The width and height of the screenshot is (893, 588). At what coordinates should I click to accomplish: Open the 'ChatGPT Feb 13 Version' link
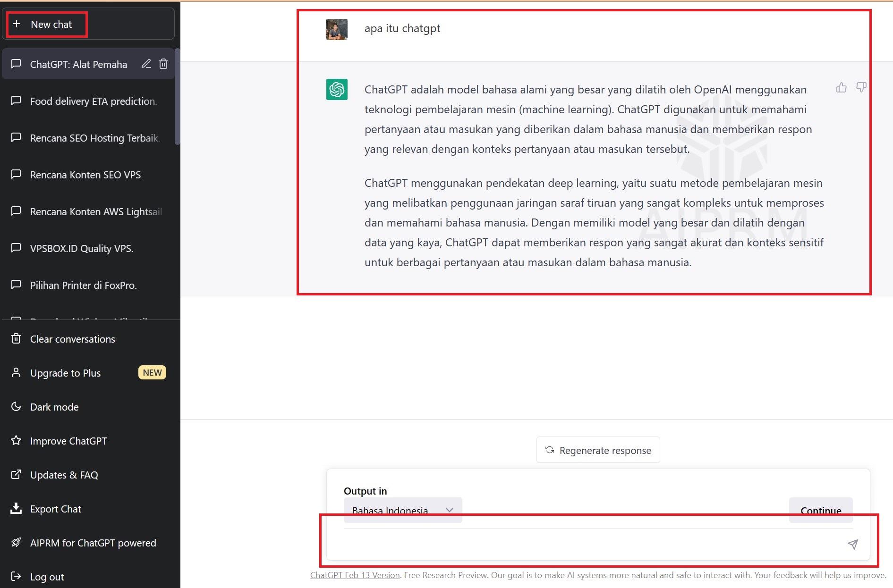tap(355, 575)
